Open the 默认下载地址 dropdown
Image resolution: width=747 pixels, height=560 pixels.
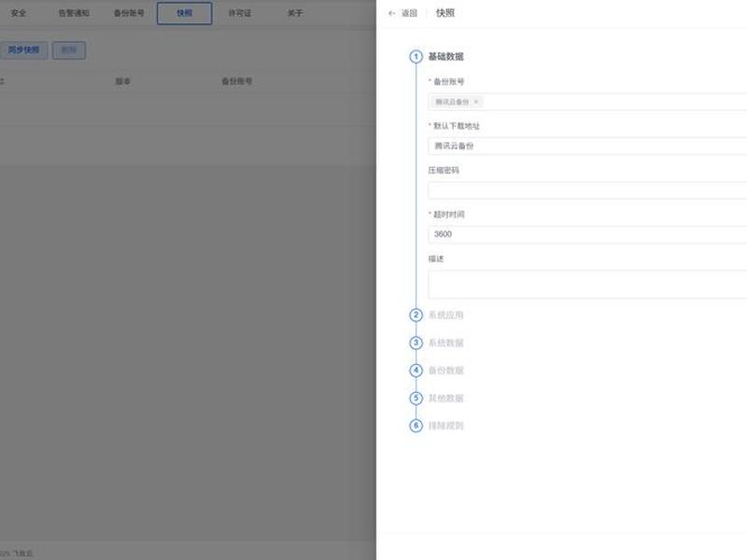[587, 146]
